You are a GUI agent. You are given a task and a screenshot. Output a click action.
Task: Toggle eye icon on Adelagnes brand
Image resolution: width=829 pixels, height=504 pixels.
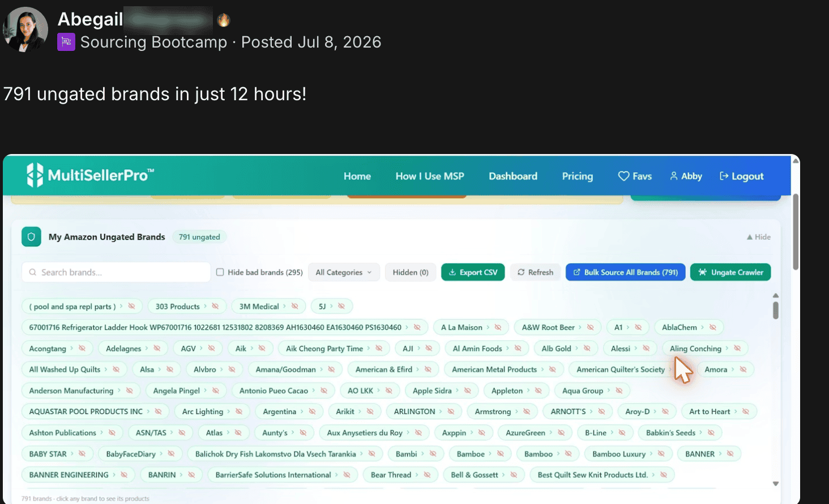pos(157,348)
